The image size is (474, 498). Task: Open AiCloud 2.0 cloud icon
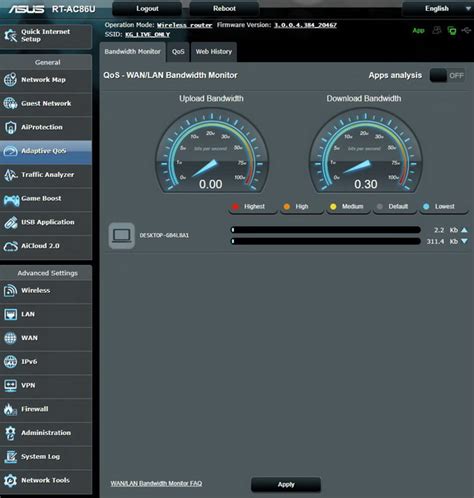tap(10, 246)
